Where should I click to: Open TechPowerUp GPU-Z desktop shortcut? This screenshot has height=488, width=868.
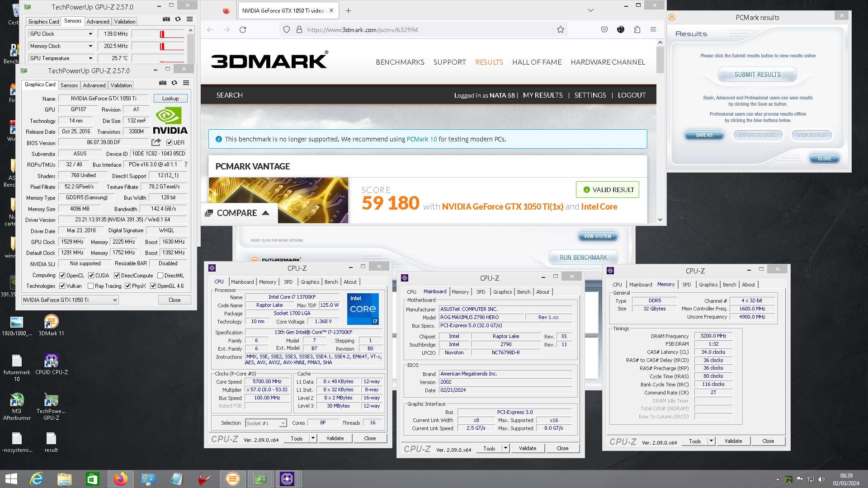pyautogui.click(x=51, y=407)
